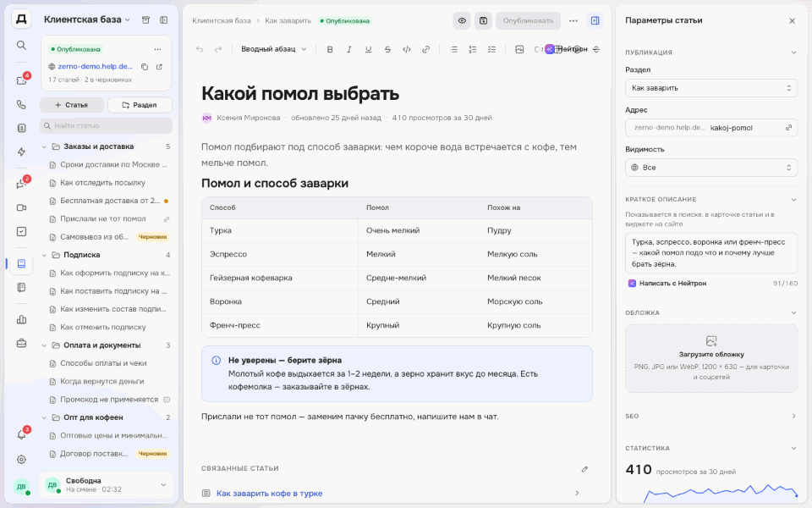Insert a bulleted list
This screenshot has width=812, height=508.
click(x=453, y=49)
